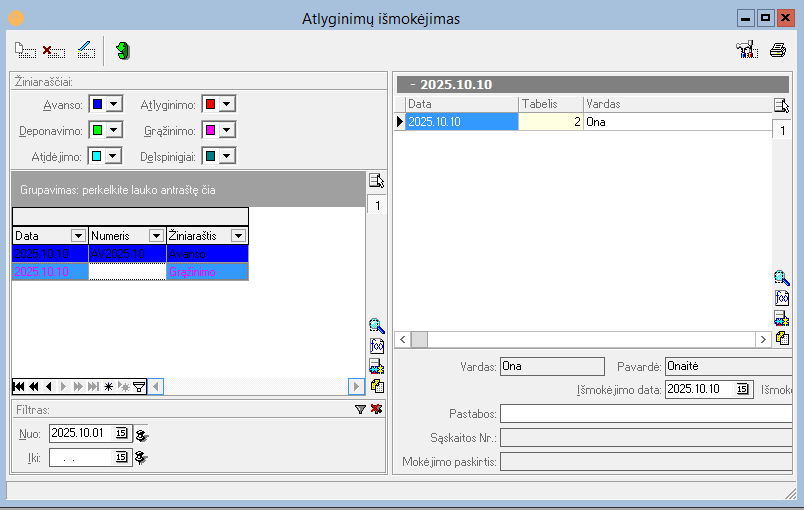
Task: Click the new record toolbar icon
Action: (x=25, y=51)
